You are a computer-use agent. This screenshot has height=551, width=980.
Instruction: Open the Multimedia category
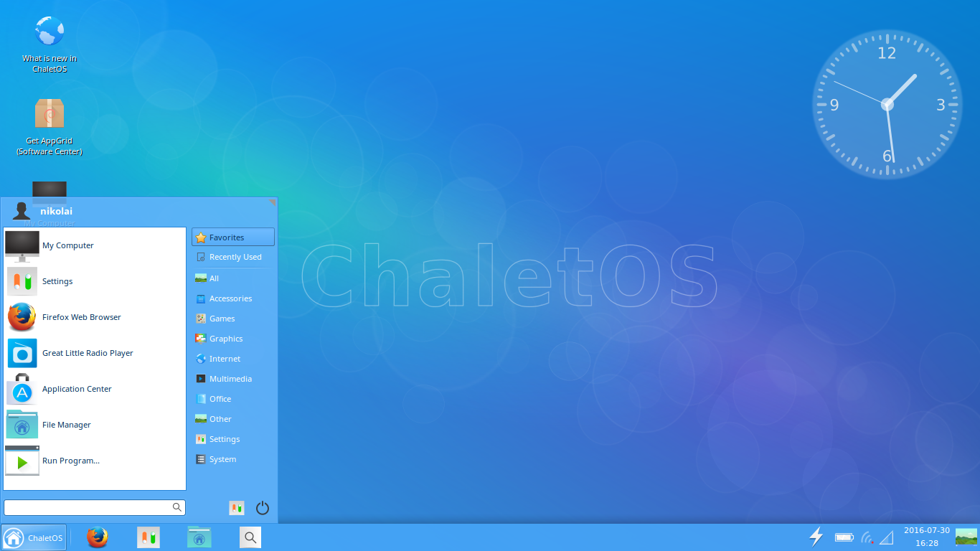(230, 379)
